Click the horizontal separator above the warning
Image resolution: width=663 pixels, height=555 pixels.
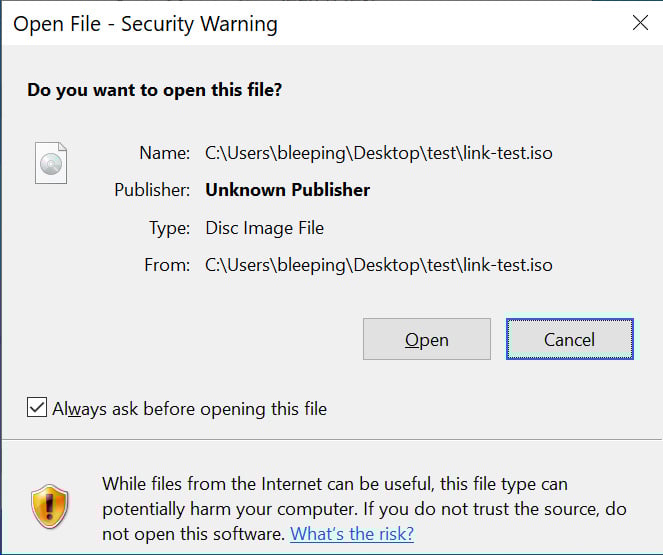tap(331, 439)
